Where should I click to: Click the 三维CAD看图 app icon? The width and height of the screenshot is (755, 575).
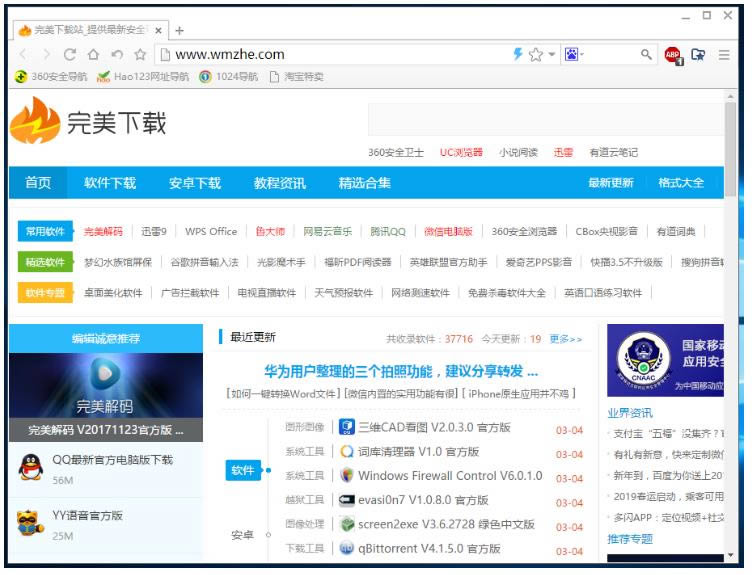pyautogui.click(x=346, y=427)
